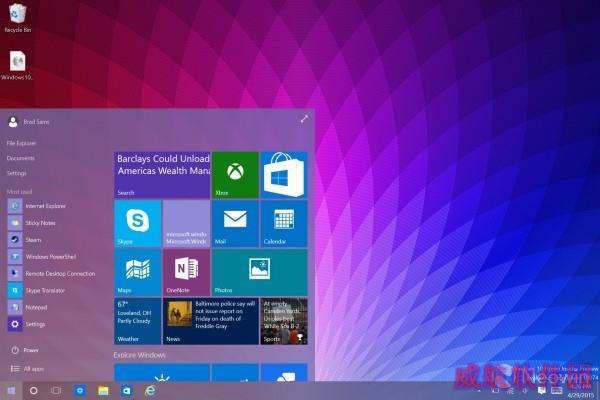
Task: Open the blue globe browser icon on the taskbar
Action: (x=80, y=391)
